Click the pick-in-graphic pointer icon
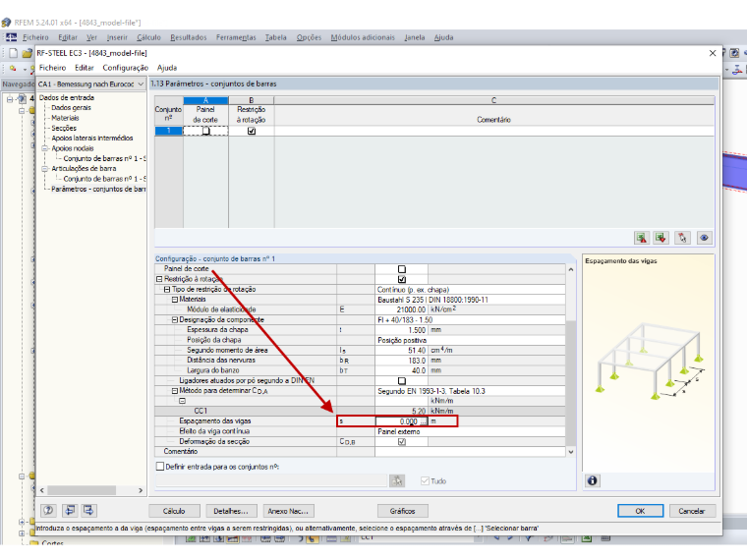 683,238
